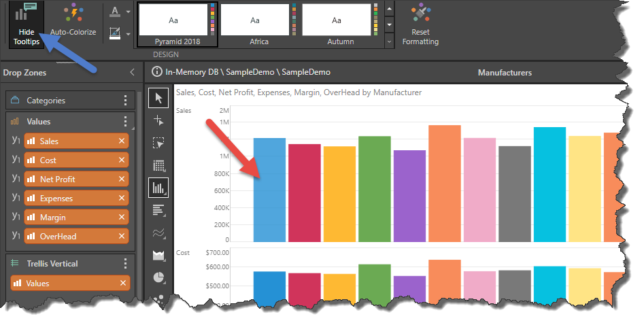The height and width of the screenshot is (325, 644).
Task: Open the Values zone options menu
Action: (x=125, y=122)
